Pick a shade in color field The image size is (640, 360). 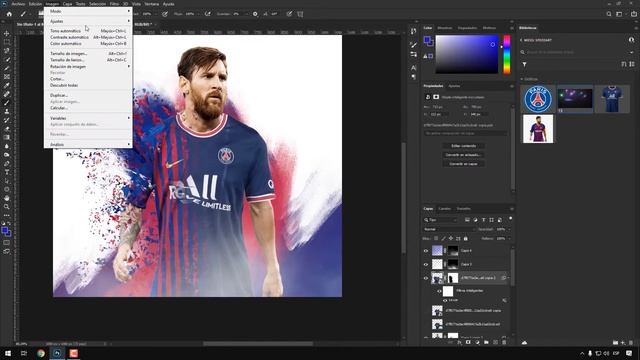(467, 54)
